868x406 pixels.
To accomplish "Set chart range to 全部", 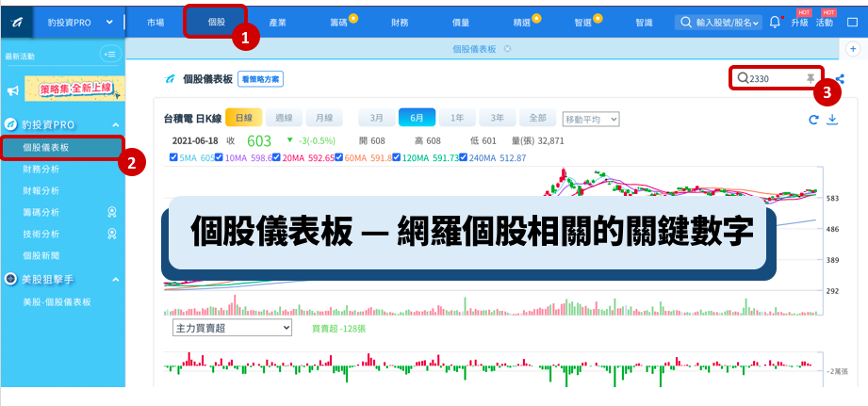I will click(x=538, y=118).
